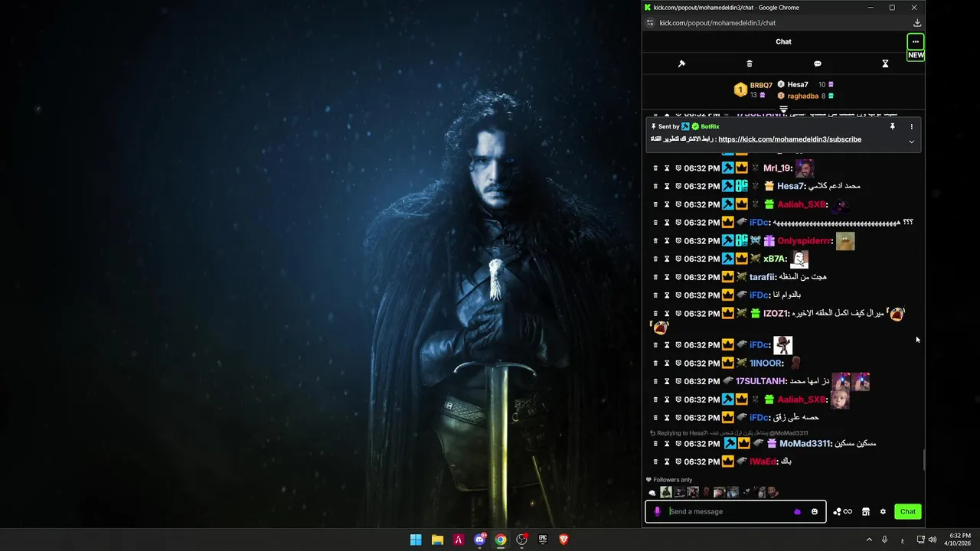
Task: Click the chat scrollbar thumb
Action: (x=923, y=460)
